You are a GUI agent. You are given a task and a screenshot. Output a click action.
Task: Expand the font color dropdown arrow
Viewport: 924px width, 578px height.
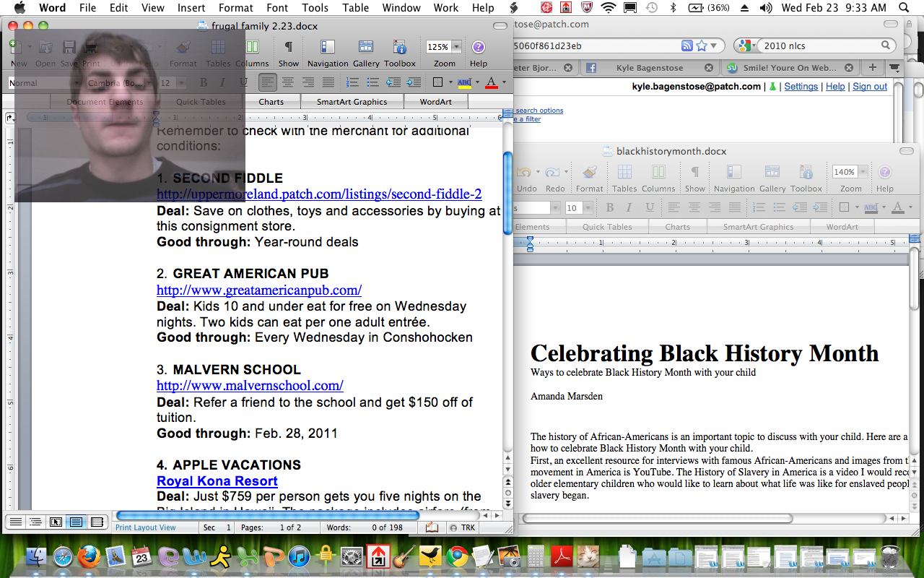tap(503, 82)
